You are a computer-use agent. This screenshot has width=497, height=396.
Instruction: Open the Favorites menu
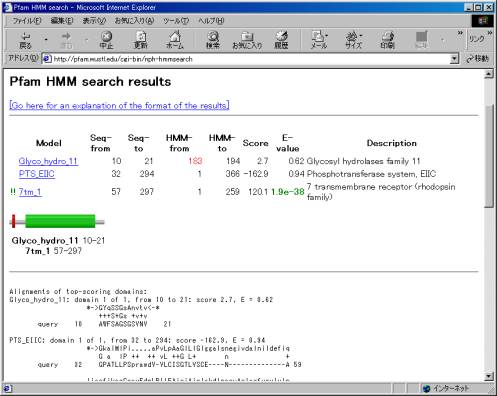(134, 21)
